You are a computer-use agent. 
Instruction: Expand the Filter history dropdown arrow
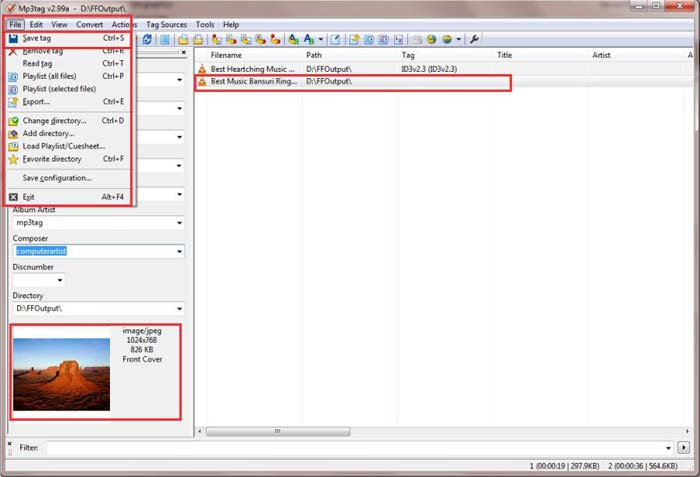pyautogui.click(x=668, y=448)
